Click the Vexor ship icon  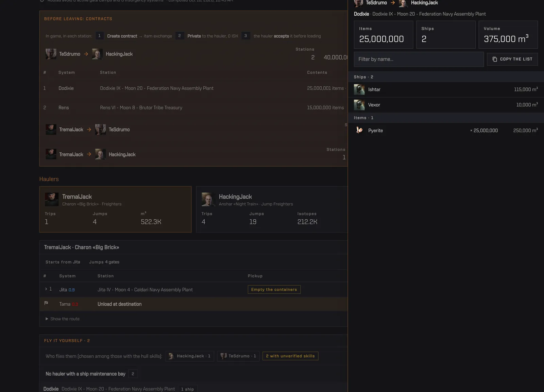point(359,105)
